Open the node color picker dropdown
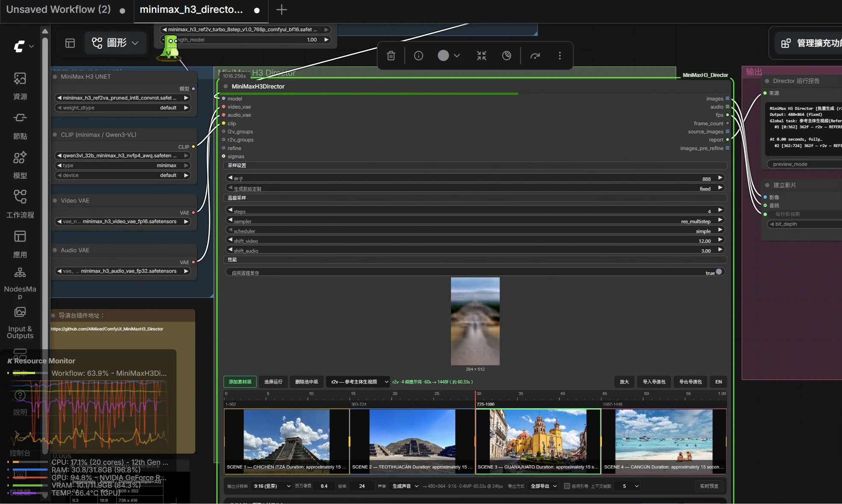This screenshot has height=504, width=842. [449, 56]
